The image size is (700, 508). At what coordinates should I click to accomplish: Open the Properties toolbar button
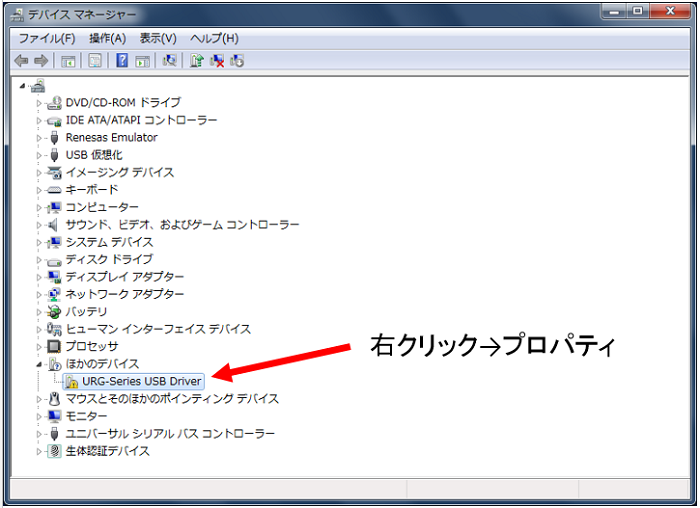[x=95, y=60]
